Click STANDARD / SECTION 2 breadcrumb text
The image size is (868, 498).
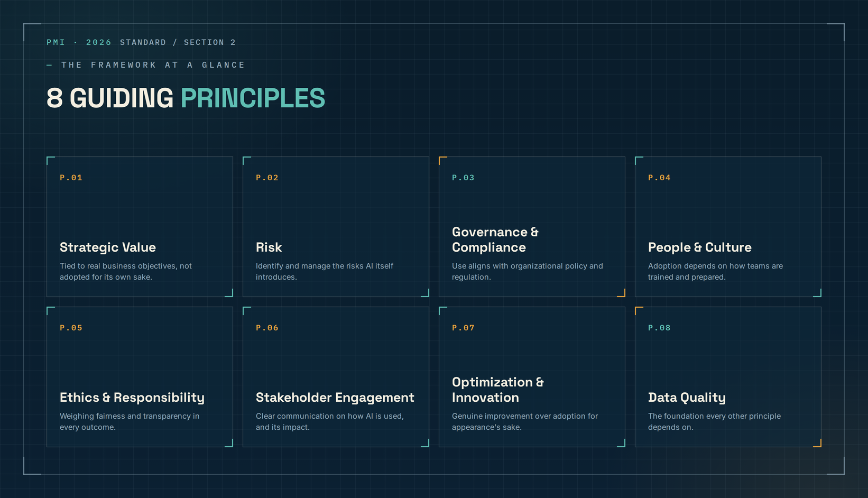tap(178, 42)
